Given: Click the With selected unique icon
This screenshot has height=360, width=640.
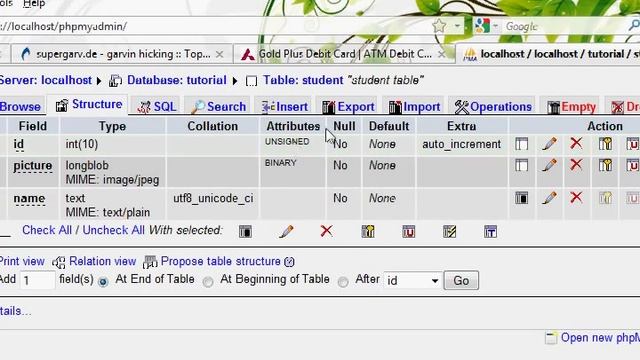Looking at the screenshot, I should click(409, 231).
